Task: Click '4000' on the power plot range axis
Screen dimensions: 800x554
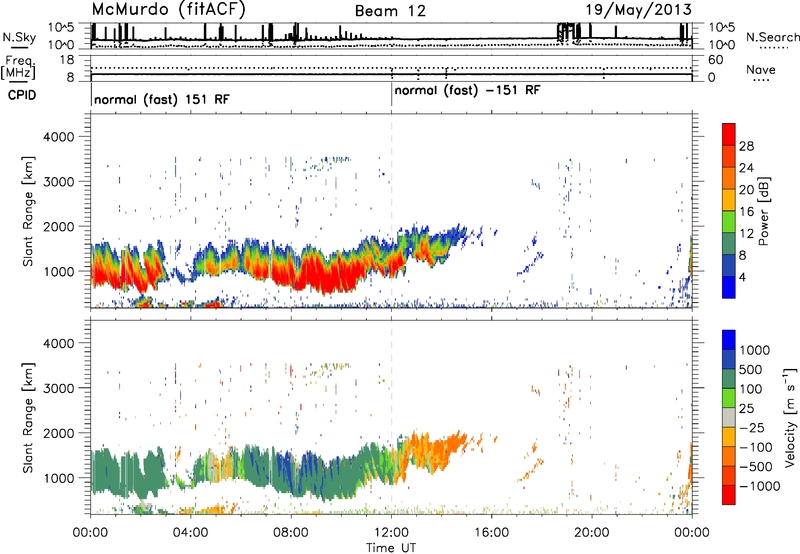Action: click(58, 137)
